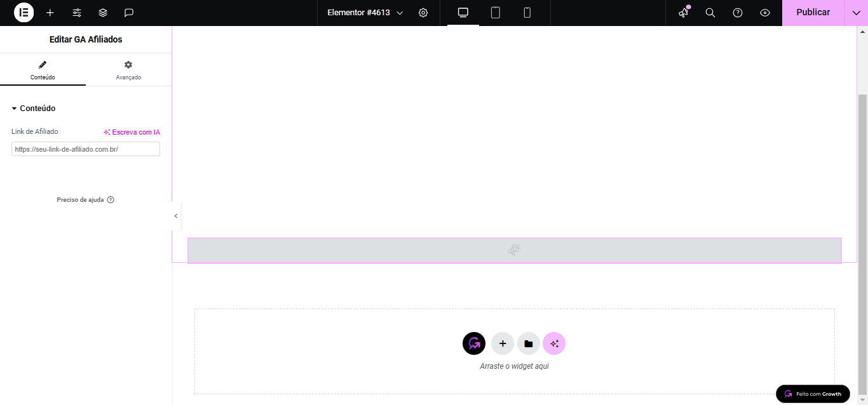Viewport: 868px width, 405px height.
Task: Click the Link de Afiliado label
Action: pyautogui.click(x=35, y=131)
